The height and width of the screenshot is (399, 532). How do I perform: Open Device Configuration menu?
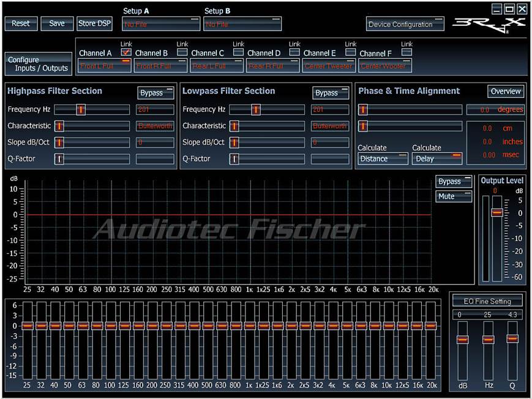click(405, 24)
